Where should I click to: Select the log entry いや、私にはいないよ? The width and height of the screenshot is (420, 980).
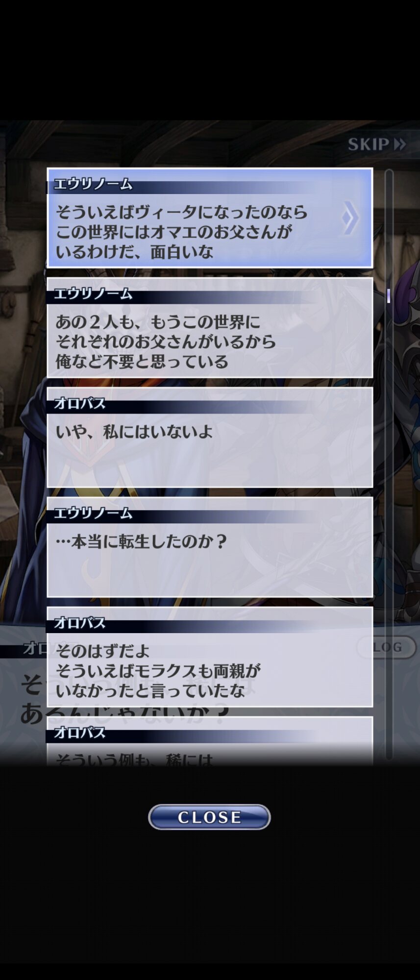(x=210, y=438)
